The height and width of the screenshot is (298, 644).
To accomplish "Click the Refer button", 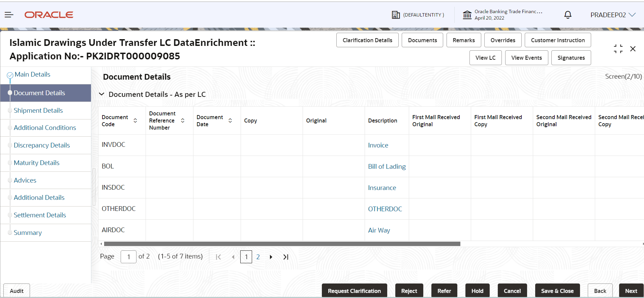I will coord(444,291).
